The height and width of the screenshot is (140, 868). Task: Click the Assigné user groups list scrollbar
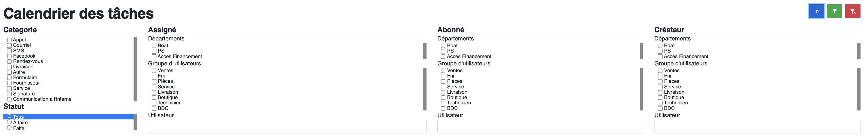425,89
